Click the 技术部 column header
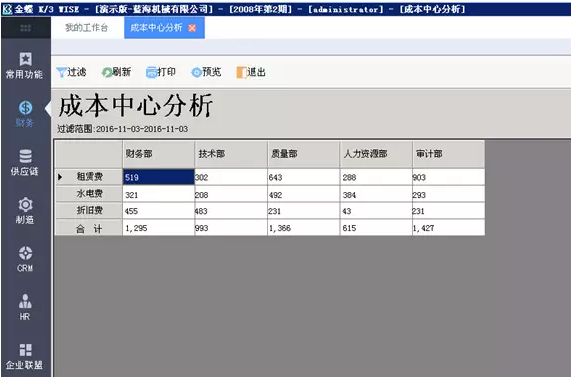The height and width of the screenshot is (377, 571). tap(231, 154)
